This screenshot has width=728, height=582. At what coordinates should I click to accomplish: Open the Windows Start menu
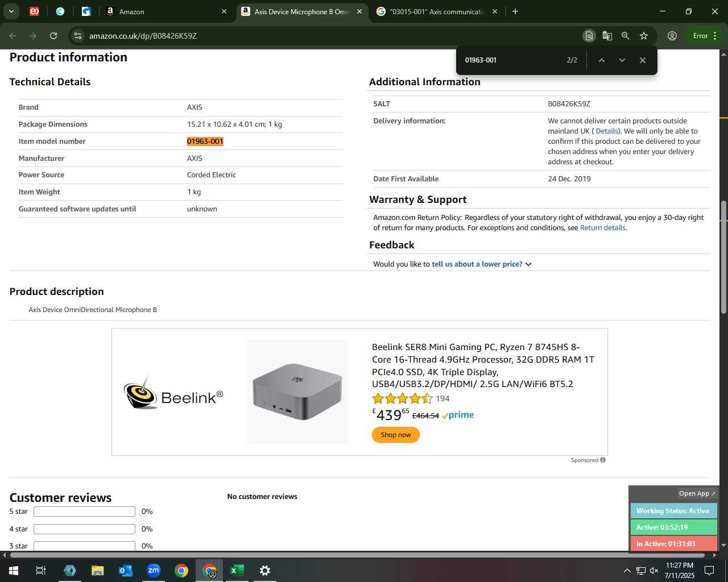(14, 571)
